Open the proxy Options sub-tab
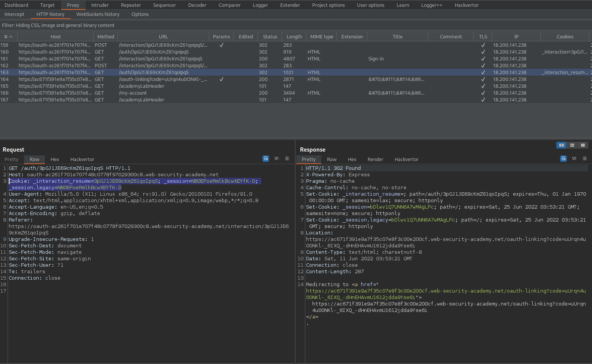Image resolution: width=592 pixels, height=364 pixels. [140, 14]
